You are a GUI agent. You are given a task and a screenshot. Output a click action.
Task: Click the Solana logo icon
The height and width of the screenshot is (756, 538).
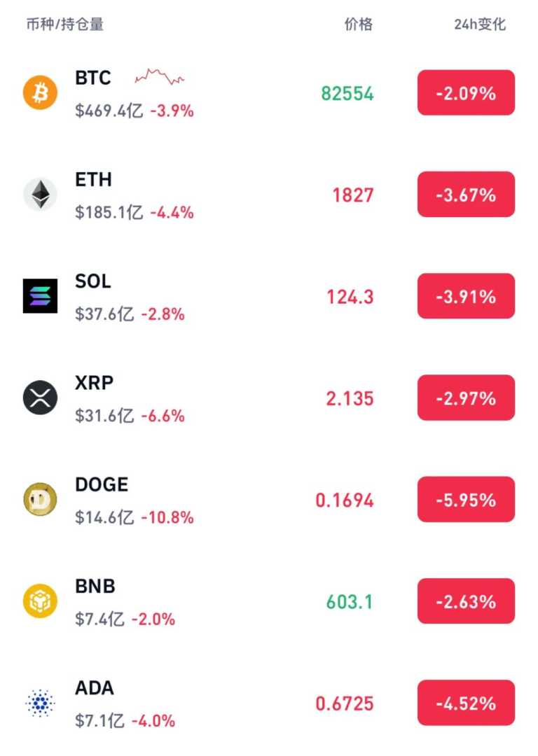[x=40, y=296]
